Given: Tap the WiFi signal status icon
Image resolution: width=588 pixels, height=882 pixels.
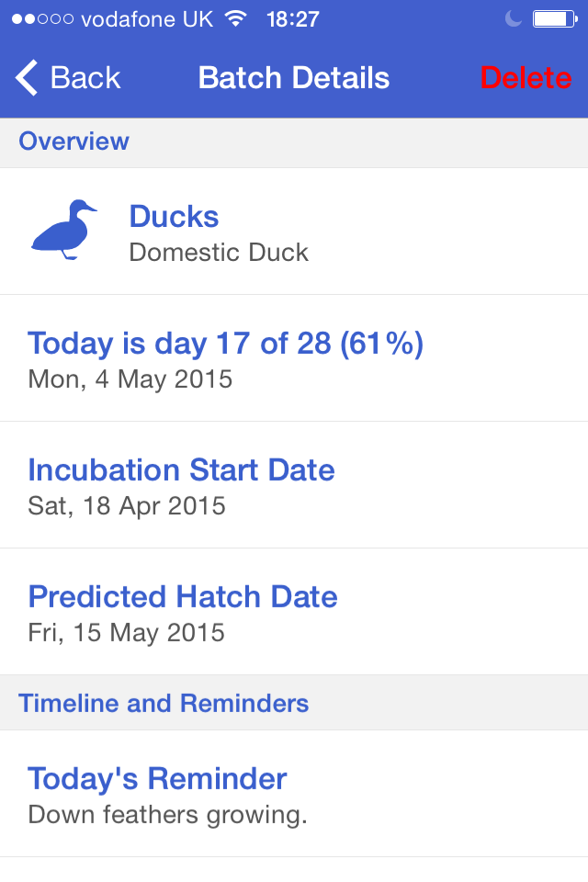Looking at the screenshot, I should (236, 18).
